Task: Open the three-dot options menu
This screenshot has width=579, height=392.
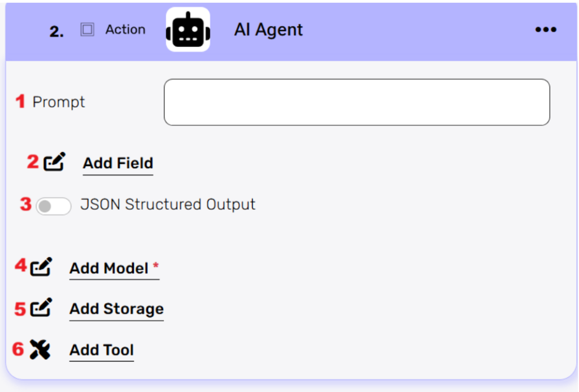Action: 546,30
